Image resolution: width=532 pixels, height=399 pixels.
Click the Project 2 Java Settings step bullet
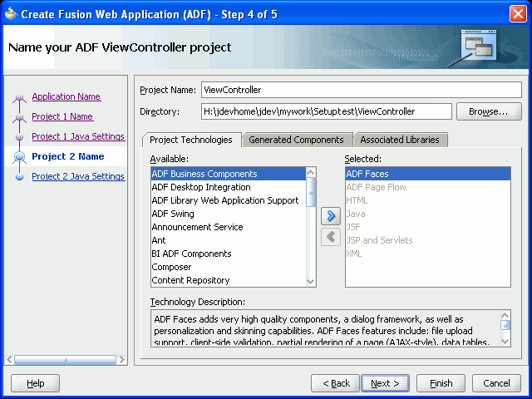(20, 177)
